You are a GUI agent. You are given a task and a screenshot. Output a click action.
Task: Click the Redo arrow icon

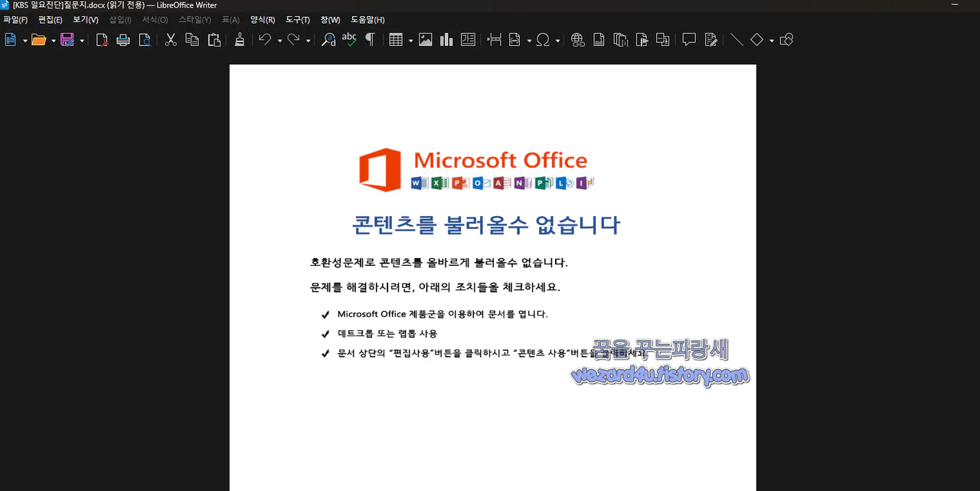tap(294, 40)
